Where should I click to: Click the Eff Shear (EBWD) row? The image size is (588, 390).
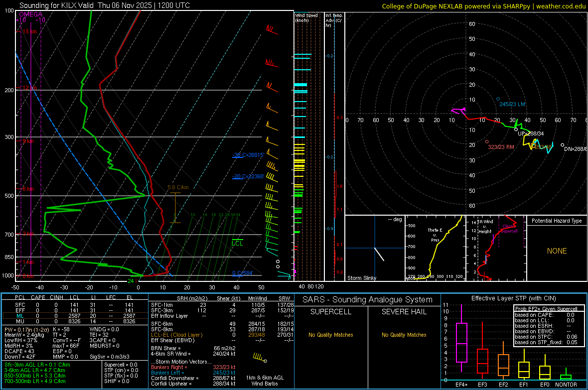point(222,341)
